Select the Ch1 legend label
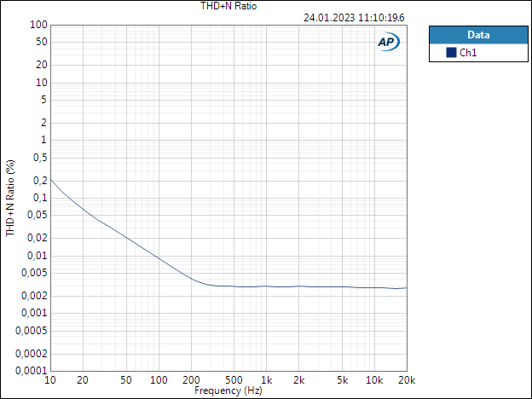Screen dimensions: 532x399 pos(468,53)
